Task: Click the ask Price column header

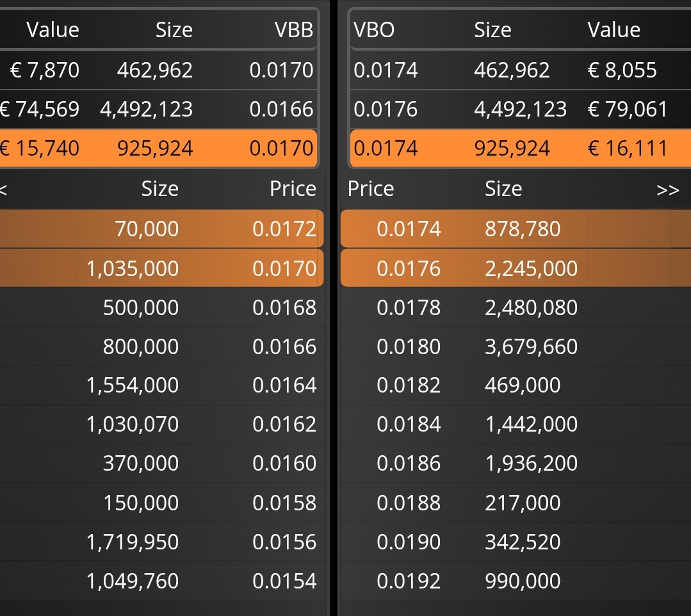Action: (x=371, y=189)
